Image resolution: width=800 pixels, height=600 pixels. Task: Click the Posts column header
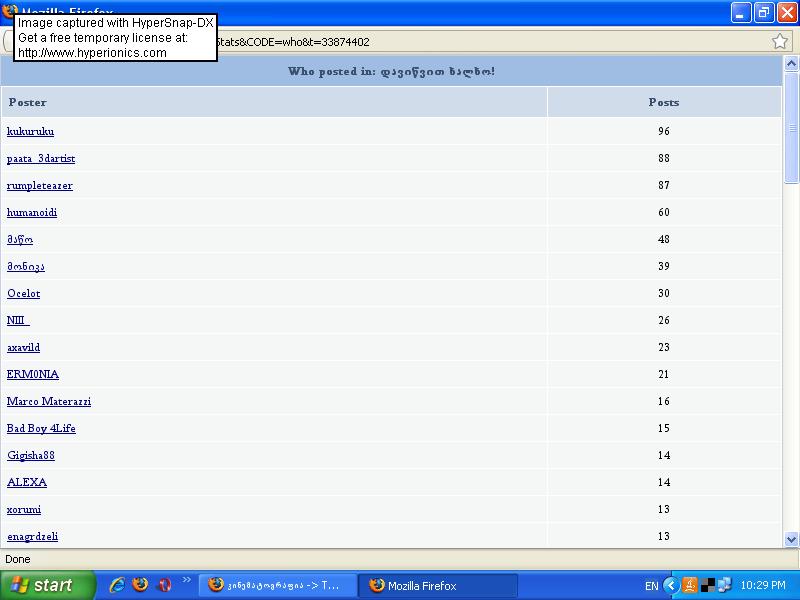click(x=664, y=103)
